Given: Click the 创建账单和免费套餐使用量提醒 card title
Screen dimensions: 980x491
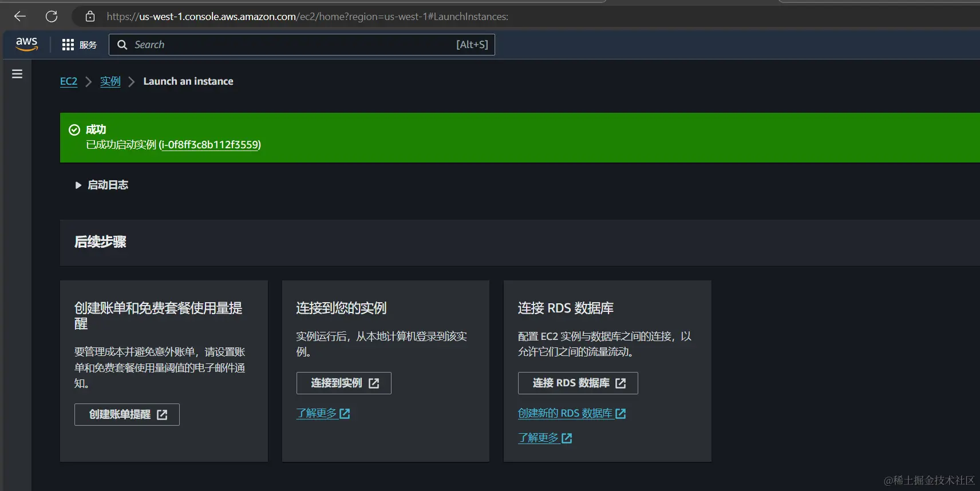Looking at the screenshot, I should point(159,315).
